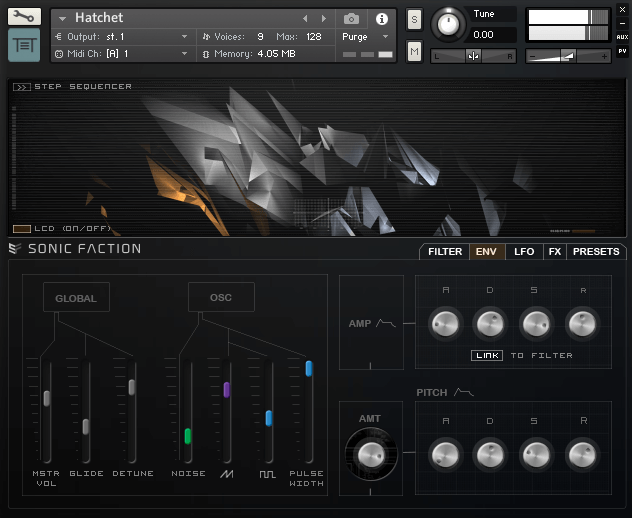Switch to the PRESETS tab
The height and width of the screenshot is (518, 632).
point(596,252)
